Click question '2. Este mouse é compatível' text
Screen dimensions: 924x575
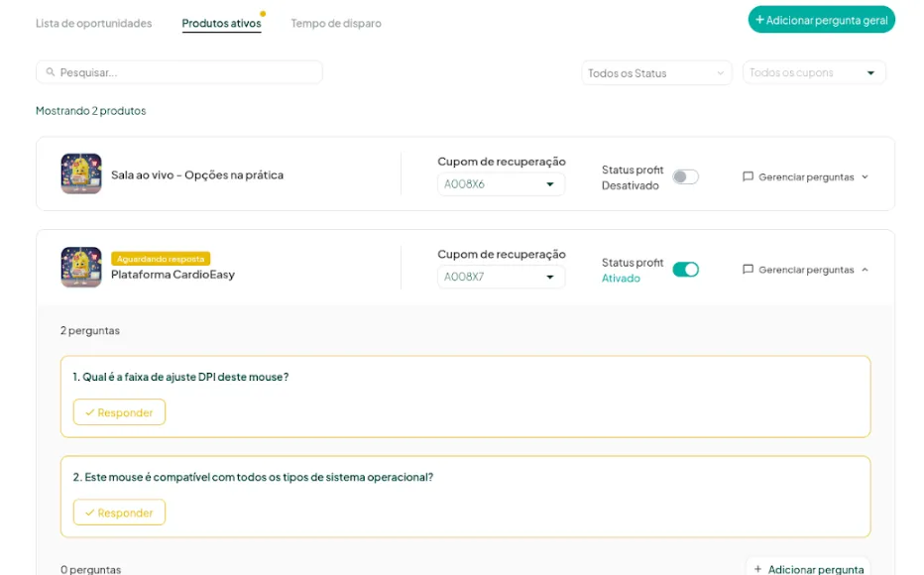tap(253, 477)
